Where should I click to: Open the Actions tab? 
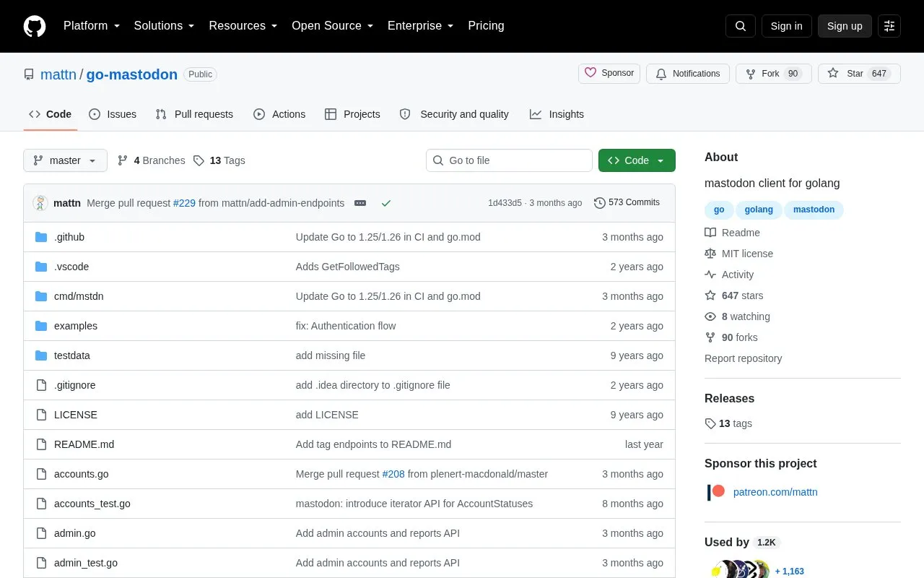pyautogui.click(x=279, y=114)
